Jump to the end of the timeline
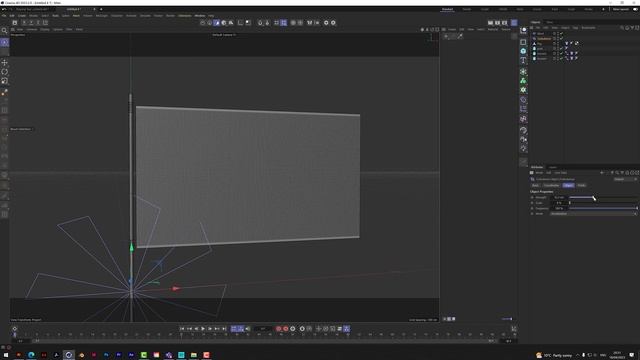The width and height of the screenshot is (640, 360). pos(224,329)
